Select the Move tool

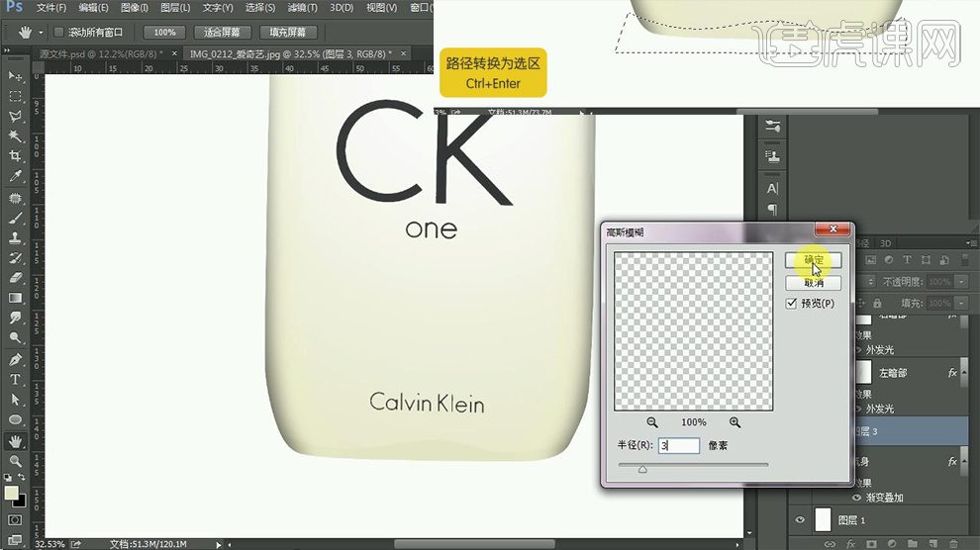point(15,76)
